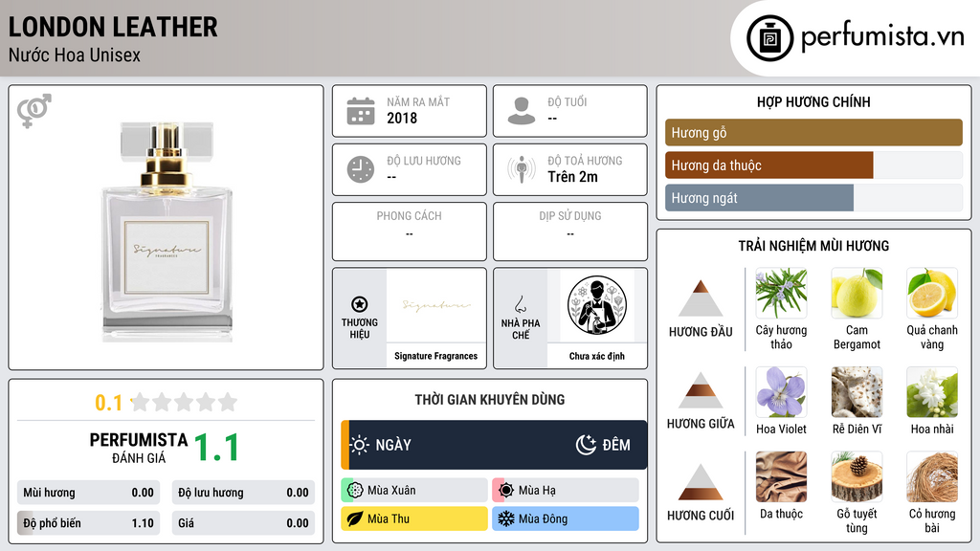Click the London Leather bottle image
Viewport: 980px width, 551px height.
[x=167, y=231]
